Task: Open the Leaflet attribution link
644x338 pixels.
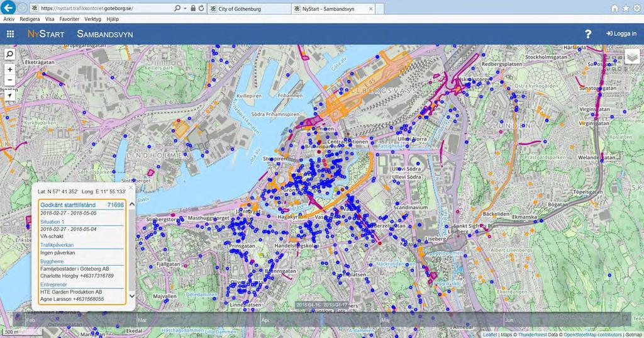Action: [489, 335]
